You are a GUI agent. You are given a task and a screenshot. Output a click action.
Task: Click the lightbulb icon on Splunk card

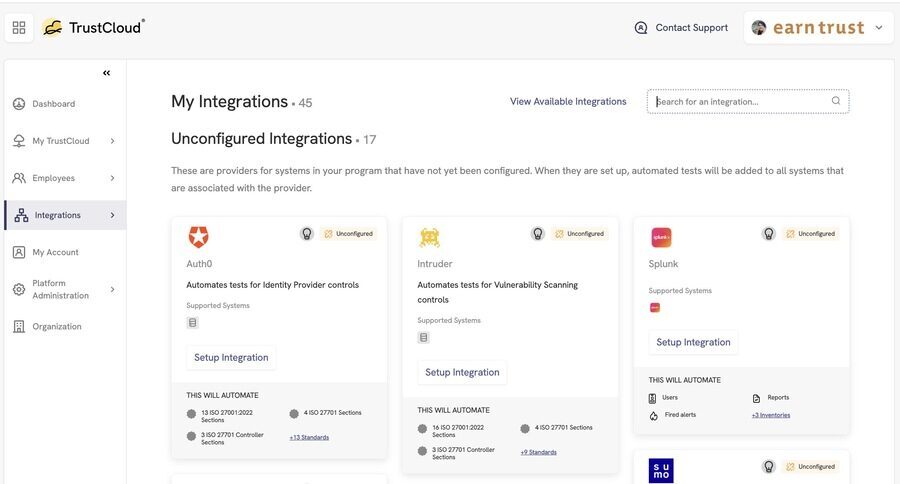[x=769, y=234]
